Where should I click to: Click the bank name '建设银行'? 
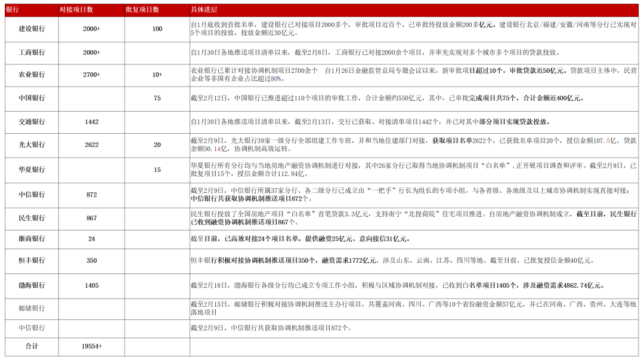[x=32, y=29]
